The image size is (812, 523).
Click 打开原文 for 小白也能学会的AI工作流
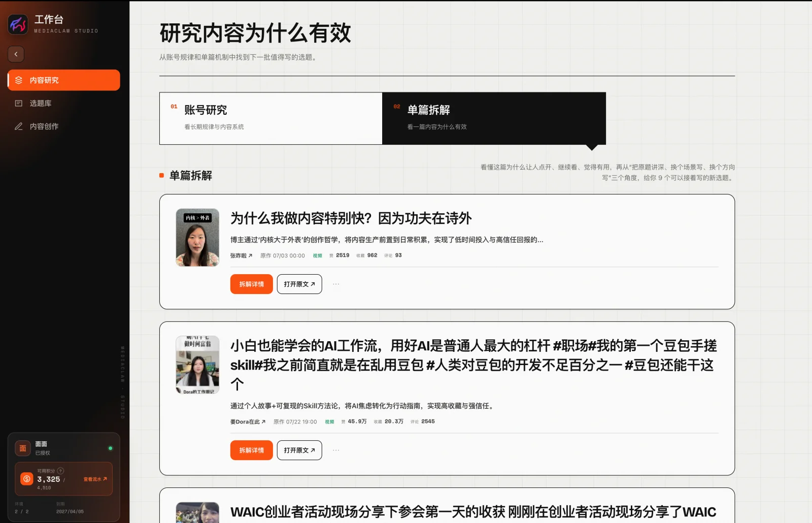[x=299, y=450]
